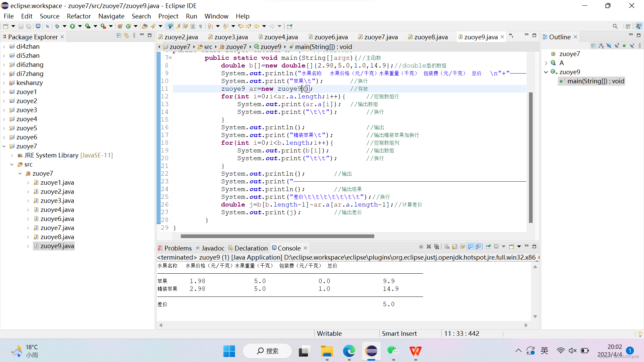Collapse All in Outline view
The image size is (644, 362).
click(x=593, y=46)
